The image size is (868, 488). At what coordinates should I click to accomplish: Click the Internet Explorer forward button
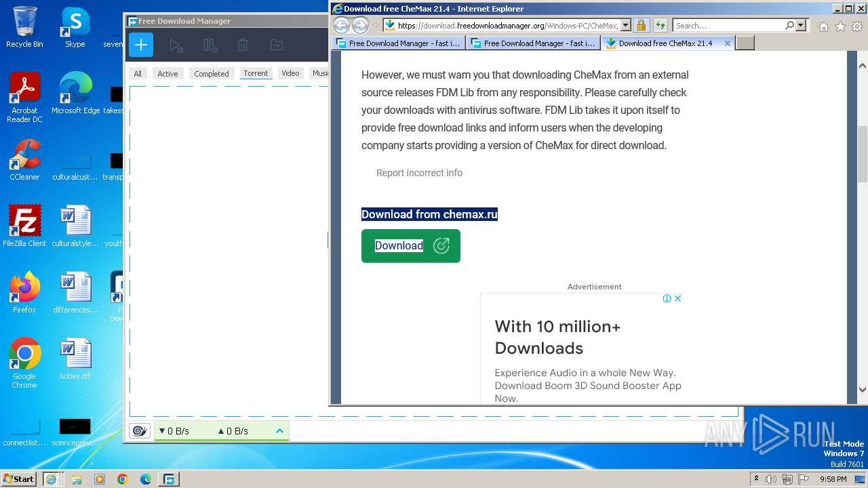360,26
